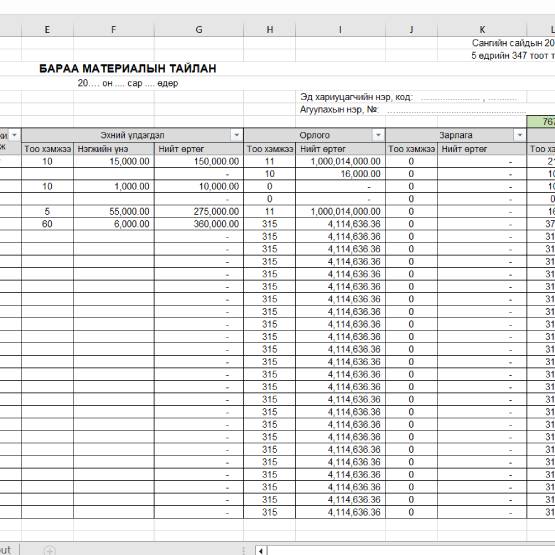Screen dimensions: 555x555
Task: Click the 'Агуулахын нэр, №:' label
Action: [x=339, y=110]
